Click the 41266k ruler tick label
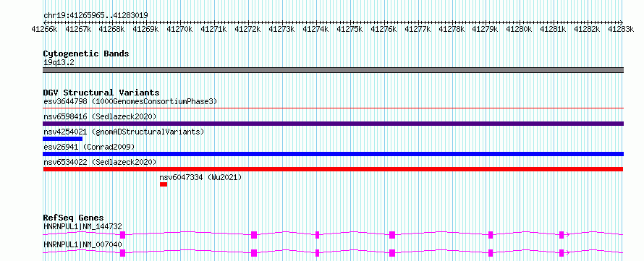Viewport: 644px width, 261px height. coord(44,29)
